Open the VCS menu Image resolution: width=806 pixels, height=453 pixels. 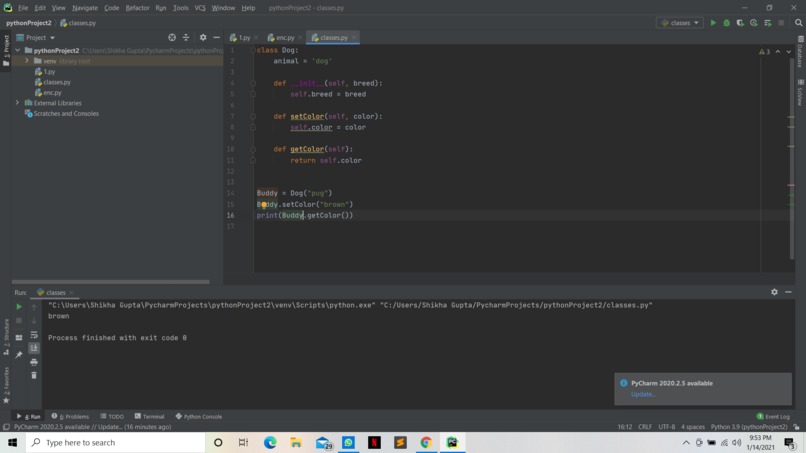[200, 8]
